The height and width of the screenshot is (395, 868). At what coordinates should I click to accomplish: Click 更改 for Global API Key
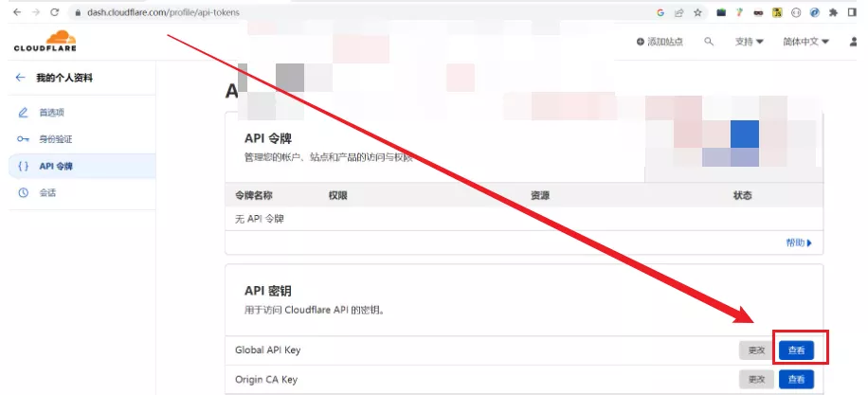click(757, 350)
